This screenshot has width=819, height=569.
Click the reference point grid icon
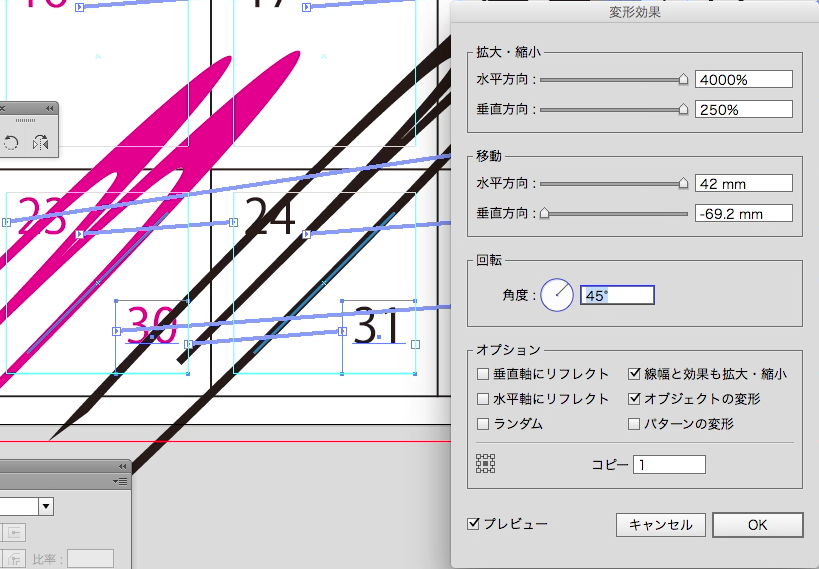click(x=485, y=463)
